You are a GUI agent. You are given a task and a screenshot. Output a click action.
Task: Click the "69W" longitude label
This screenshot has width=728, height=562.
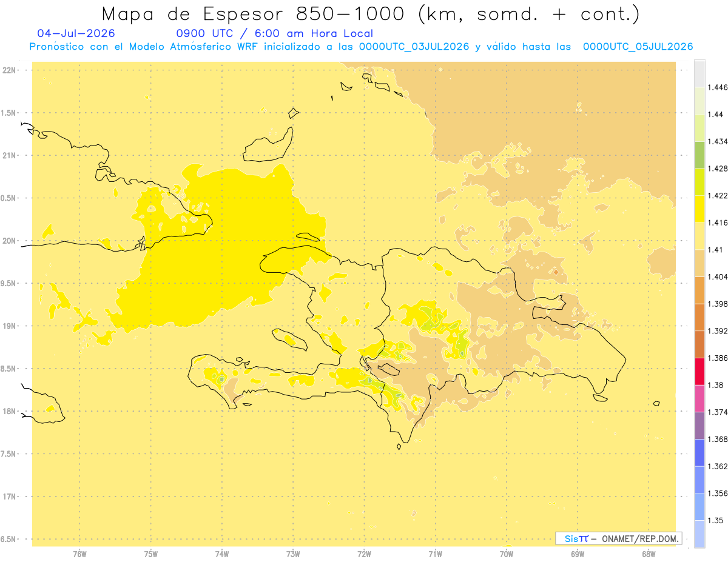click(578, 554)
